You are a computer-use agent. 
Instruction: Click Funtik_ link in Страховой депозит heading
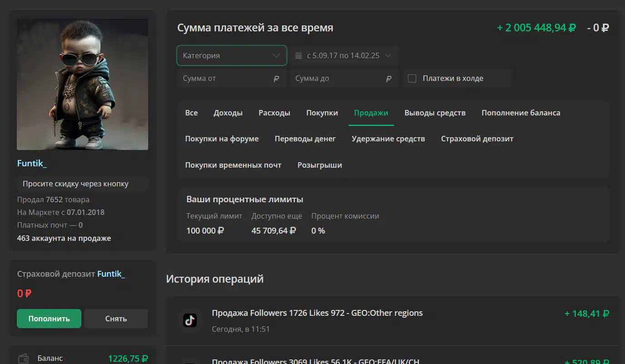(x=111, y=274)
